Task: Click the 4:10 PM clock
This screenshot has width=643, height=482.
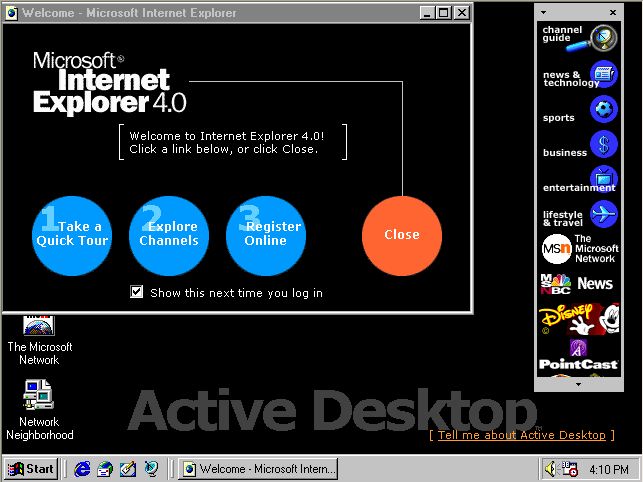Action: [609, 469]
